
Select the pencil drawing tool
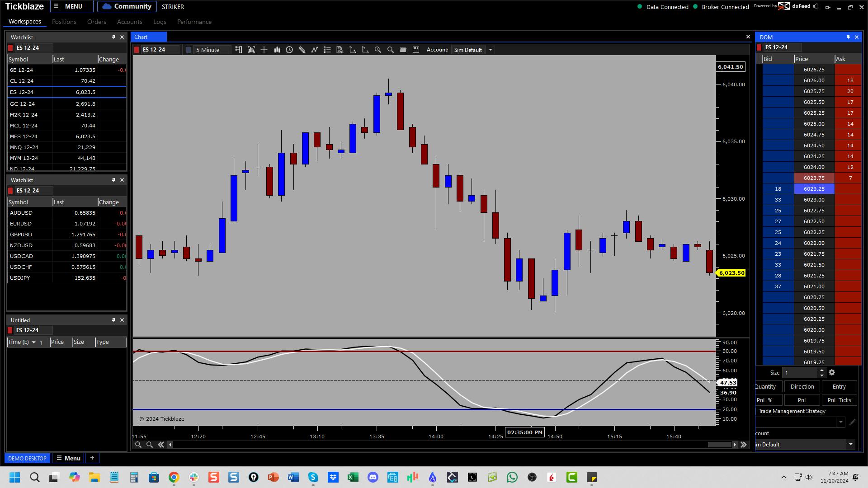(x=302, y=50)
